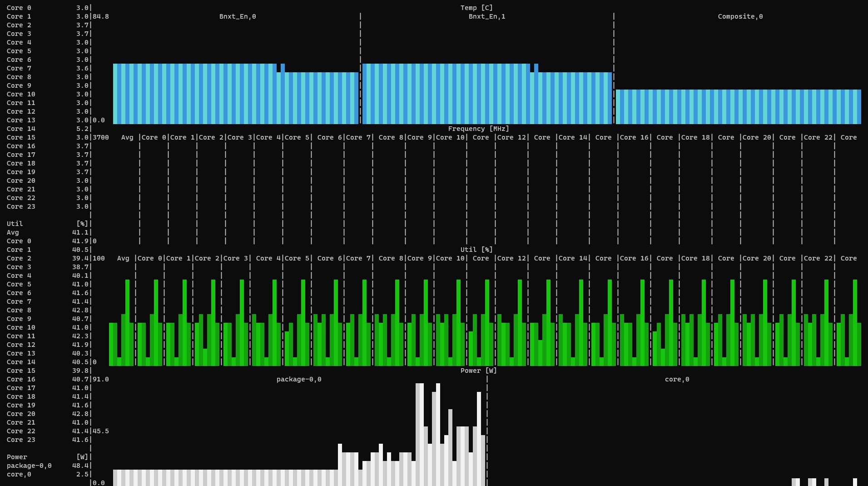Click the 84.8 temperature axis maximum
This screenshot has width=868, height=486.
pos(101,16)
